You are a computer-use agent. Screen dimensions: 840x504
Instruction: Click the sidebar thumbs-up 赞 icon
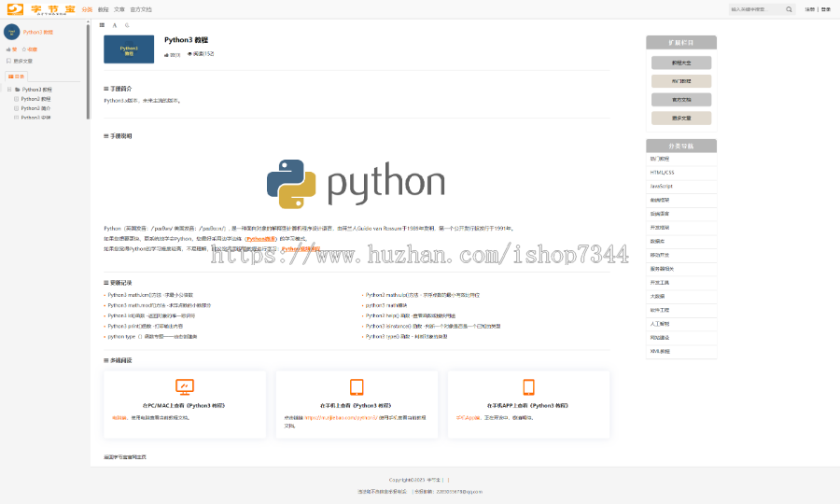pyautogui.click(x=8, y=49)
